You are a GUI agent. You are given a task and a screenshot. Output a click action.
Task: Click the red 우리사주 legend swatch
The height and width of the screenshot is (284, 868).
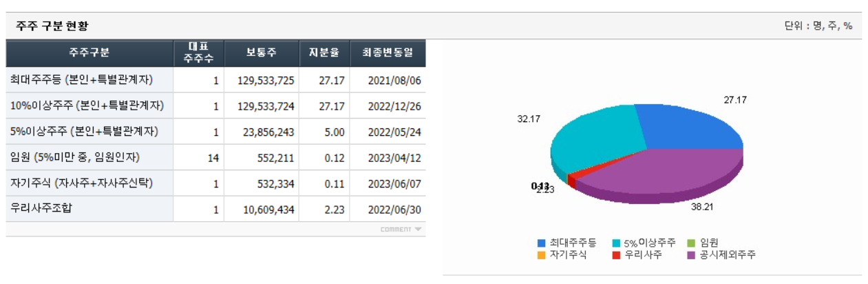616,255
